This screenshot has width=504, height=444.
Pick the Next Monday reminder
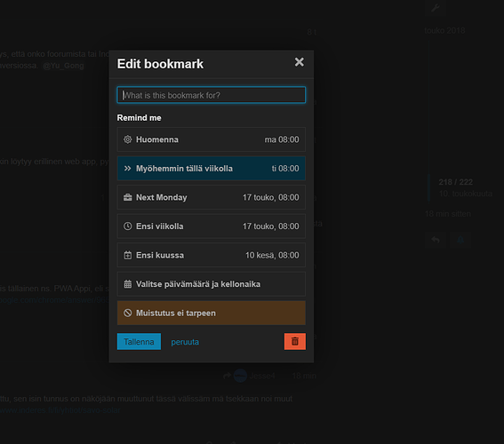(x=212, y=197)
